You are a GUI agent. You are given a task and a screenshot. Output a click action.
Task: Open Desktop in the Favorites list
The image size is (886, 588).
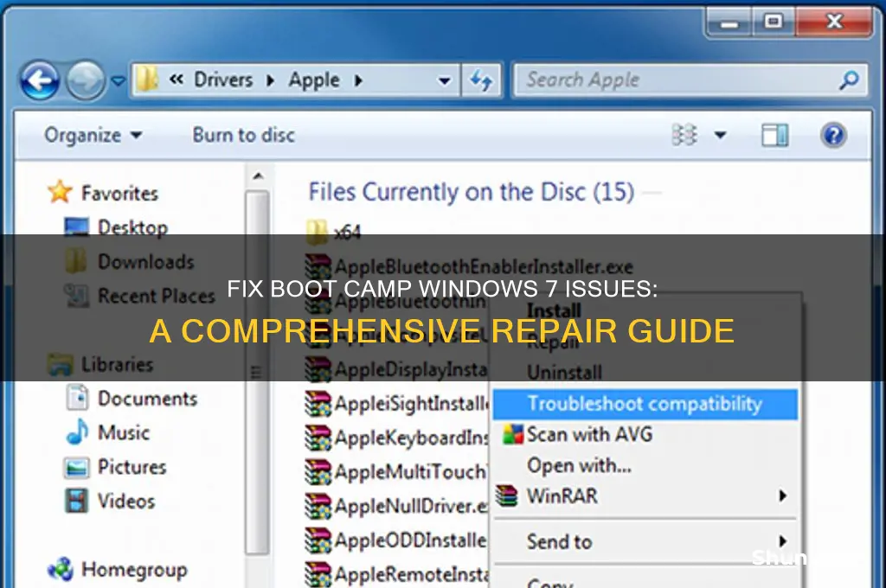point(132,227)
